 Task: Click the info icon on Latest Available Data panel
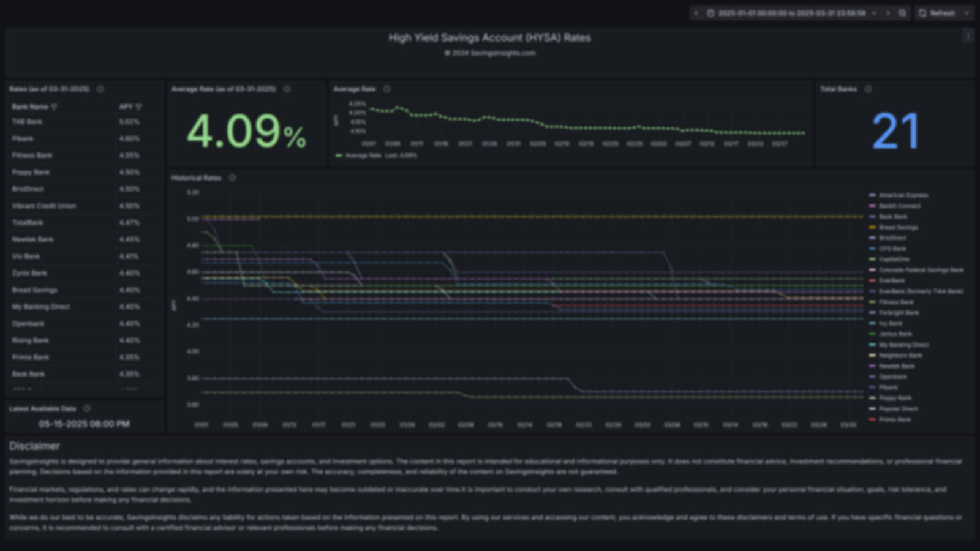(x=88, y=408)
